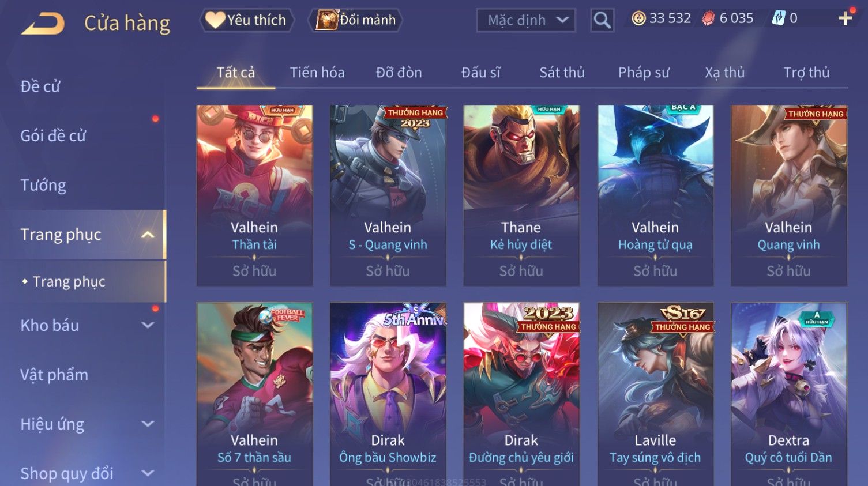868x486 pixels.
Task: Switch to the Pháp sư tab
Action: [644, 72]
